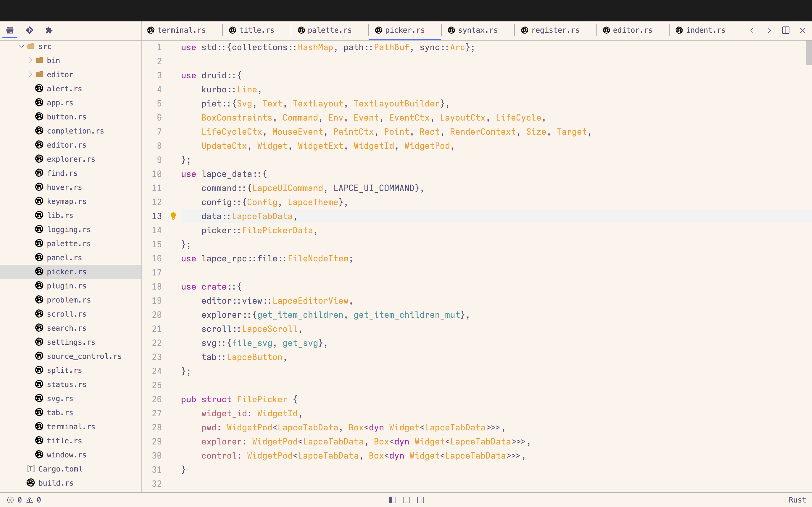Go to previous tab with left arrow
The image size is (812, 507).
pyautogui.click(x=752, y=30)
